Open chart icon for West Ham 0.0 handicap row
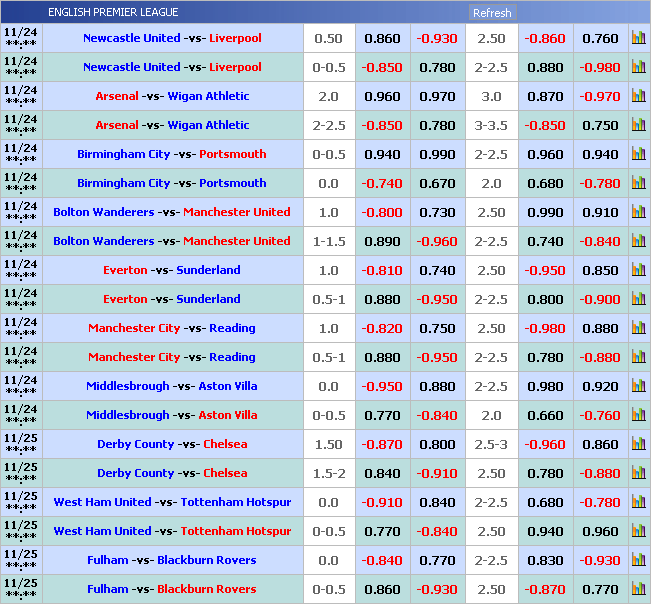The height and width of the screenshot is (604, 651). point(638,503)
